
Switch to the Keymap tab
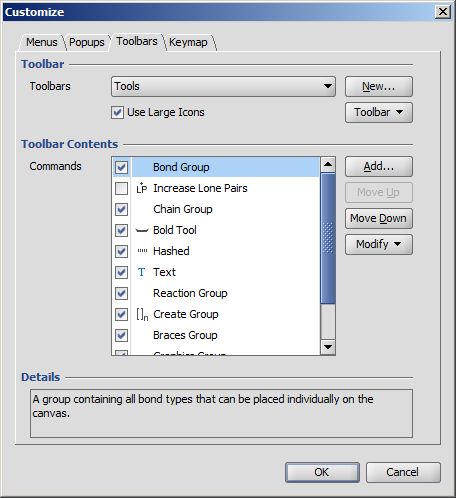pos(188,42)
